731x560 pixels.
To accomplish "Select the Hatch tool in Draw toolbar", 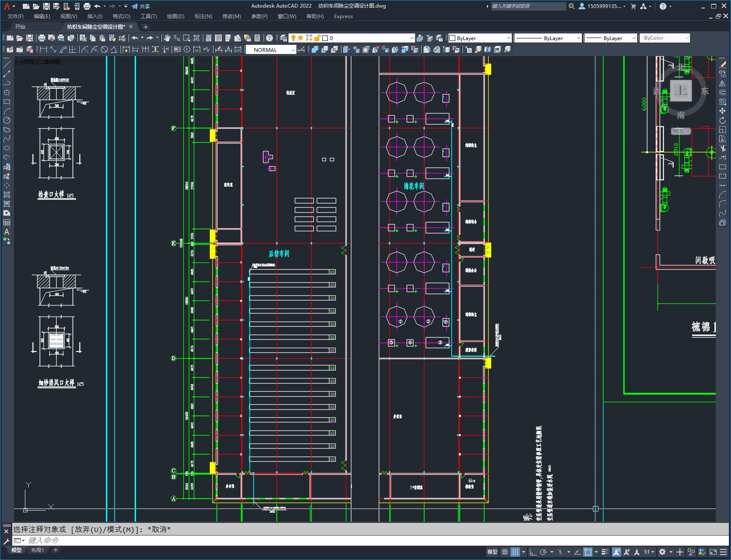I will [7, 195].
